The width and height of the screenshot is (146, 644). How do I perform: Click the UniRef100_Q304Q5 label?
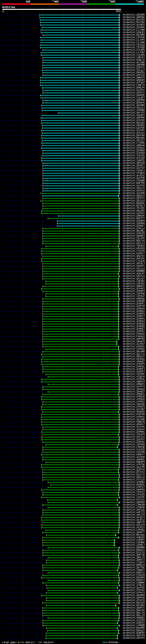tap(134, 193)
